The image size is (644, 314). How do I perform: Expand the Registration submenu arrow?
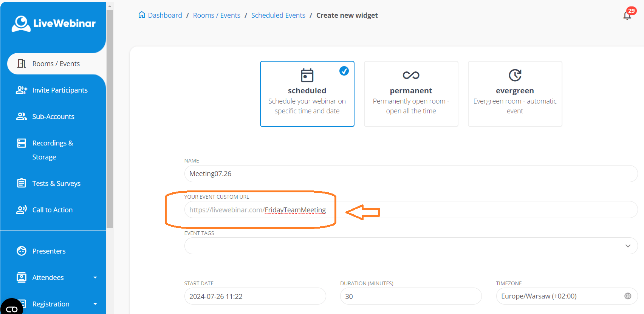coord(95,304)
